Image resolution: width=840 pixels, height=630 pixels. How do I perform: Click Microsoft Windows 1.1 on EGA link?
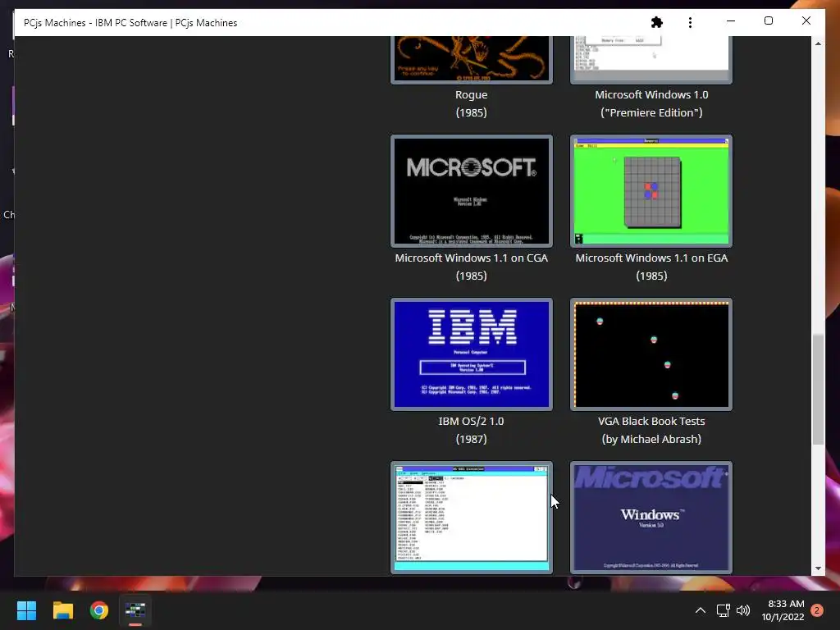tap(651, 267)
